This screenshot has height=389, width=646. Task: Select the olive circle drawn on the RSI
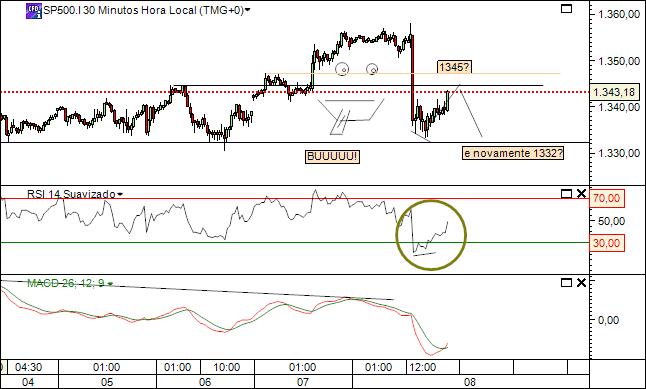[x=431, y=235]
